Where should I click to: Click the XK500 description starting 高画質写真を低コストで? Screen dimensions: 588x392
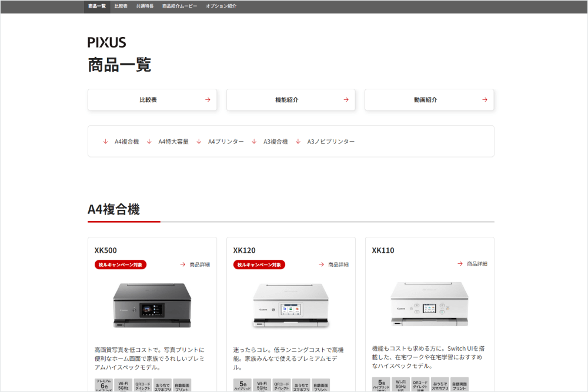pos(149,359)
